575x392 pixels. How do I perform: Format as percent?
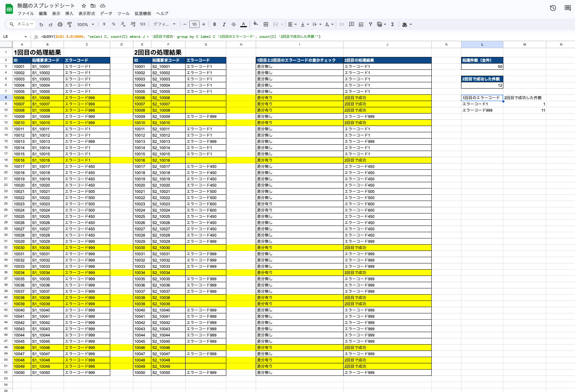114,24
